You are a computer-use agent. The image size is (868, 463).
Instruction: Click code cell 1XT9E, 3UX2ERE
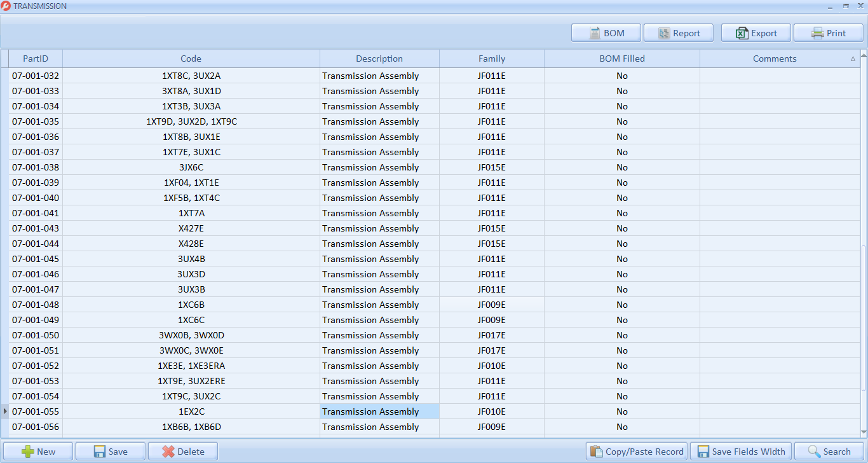tap(191, 381)
